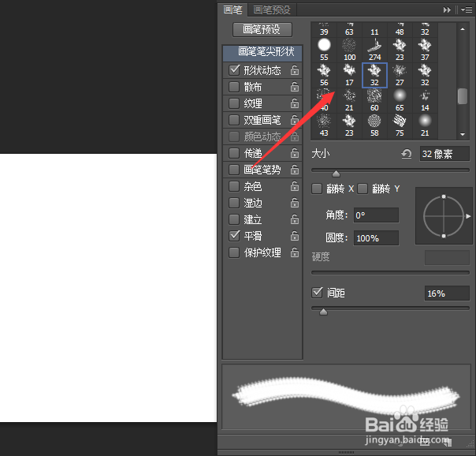This screenshot has height=456, width=476.
Task: Lock the 画笔笔势 setting
Action: pos(294,170)
